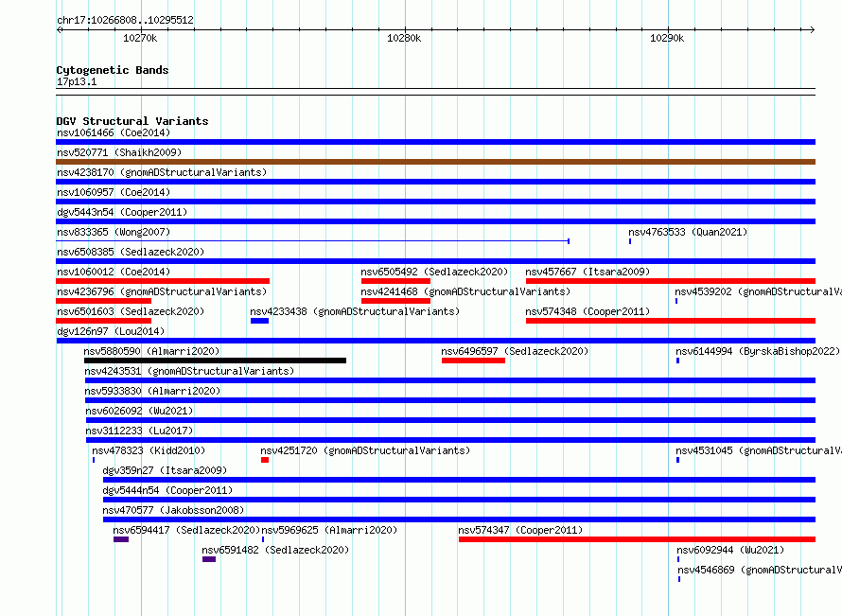Image resolution: width=842 pixels, height=616 pixels.
Task: Click nsv6594417 (Sedlazeck2020) label
Action: (186, 530)
